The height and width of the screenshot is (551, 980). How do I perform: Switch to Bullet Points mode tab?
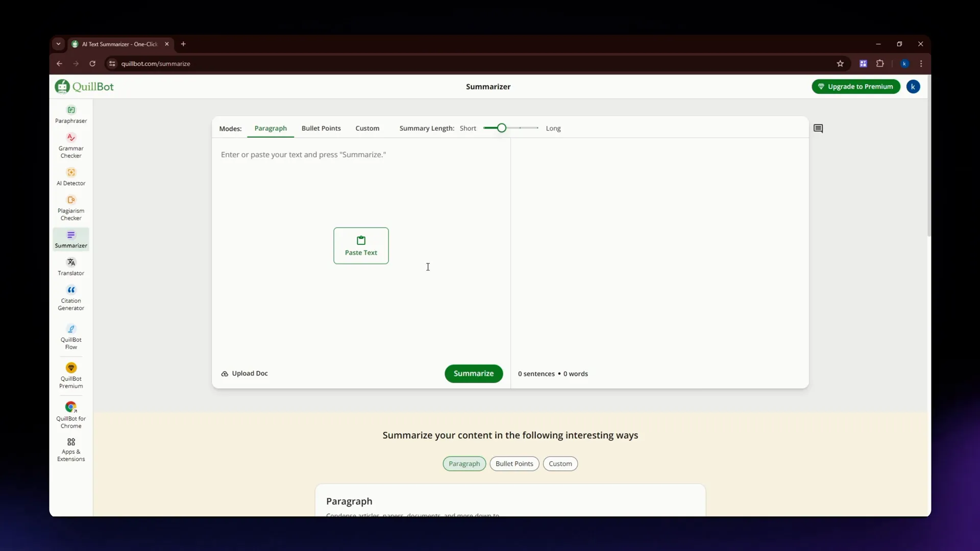[321, 128]
